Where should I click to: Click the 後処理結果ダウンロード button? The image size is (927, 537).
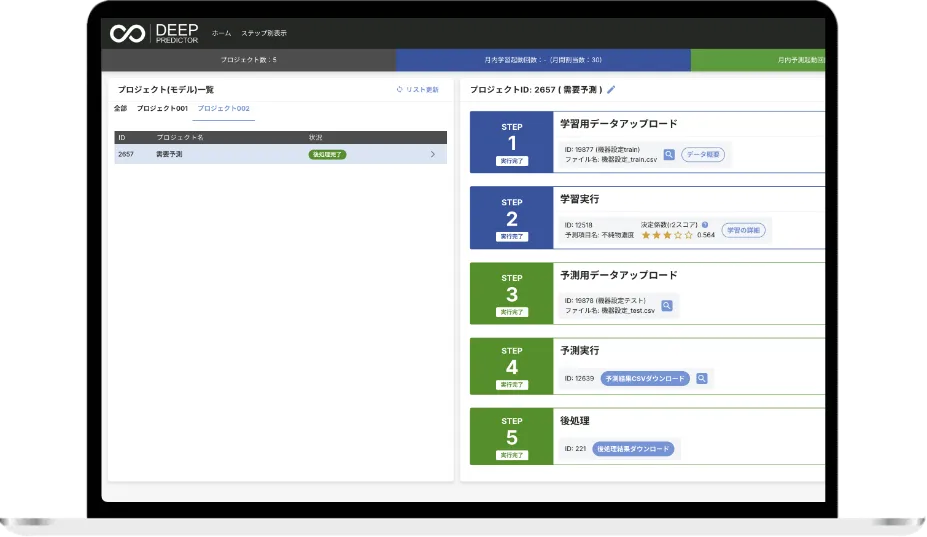[x=633, y=449]
